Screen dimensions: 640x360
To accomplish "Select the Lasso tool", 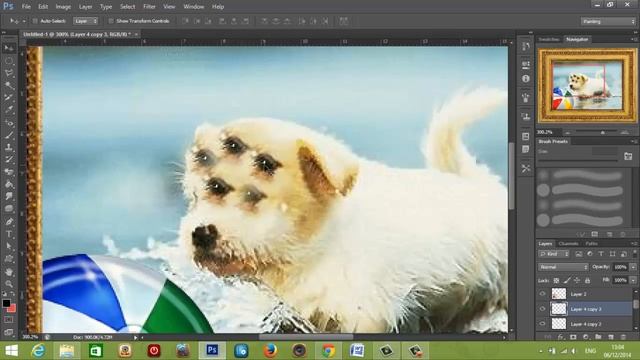I will pyautogui.click(x=9, y=73).
